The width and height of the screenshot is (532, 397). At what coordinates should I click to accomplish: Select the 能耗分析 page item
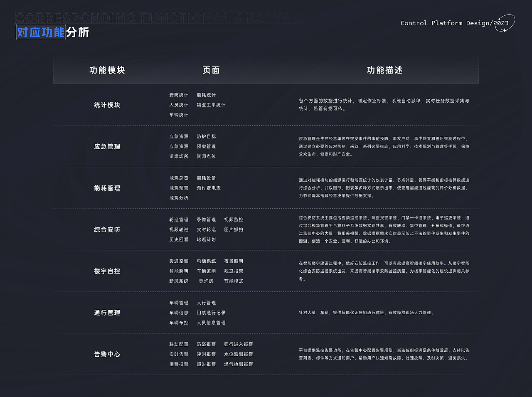point(179,198)
